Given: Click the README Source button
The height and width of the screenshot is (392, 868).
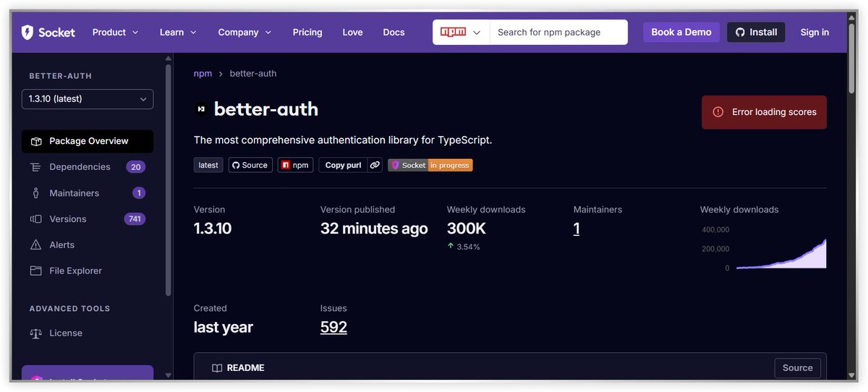Looking at the screenshot, I should pos(797,368).
